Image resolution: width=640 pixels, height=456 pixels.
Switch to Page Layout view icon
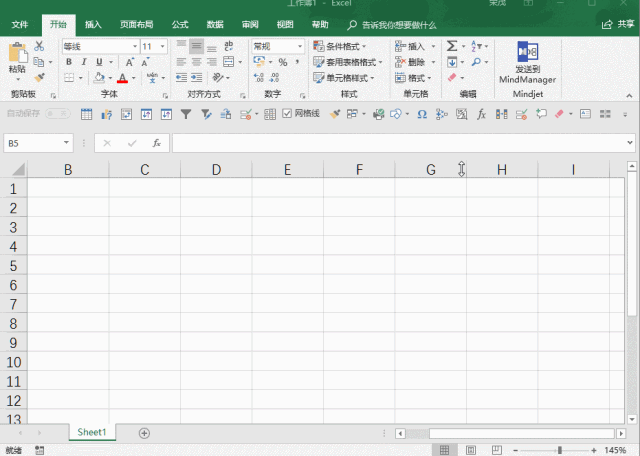click(x=470, y=450)
